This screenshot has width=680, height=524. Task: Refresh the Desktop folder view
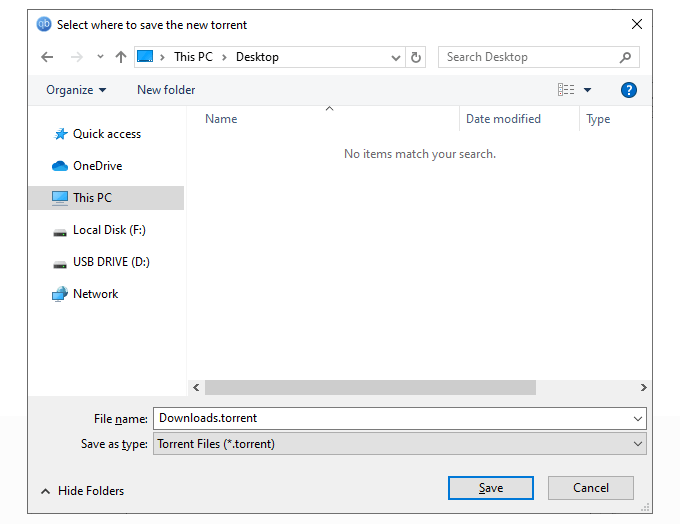[x=415, y=57]
